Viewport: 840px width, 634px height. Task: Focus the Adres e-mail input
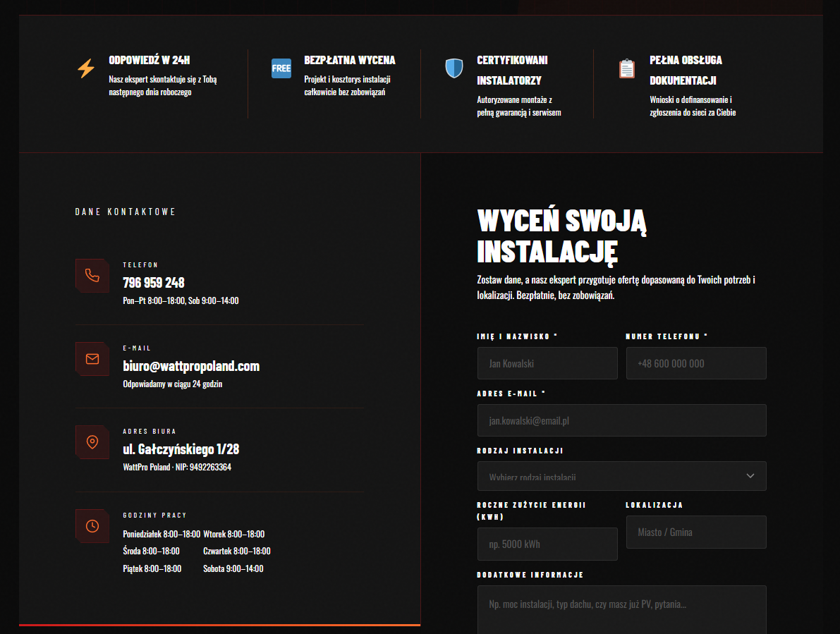621,420
